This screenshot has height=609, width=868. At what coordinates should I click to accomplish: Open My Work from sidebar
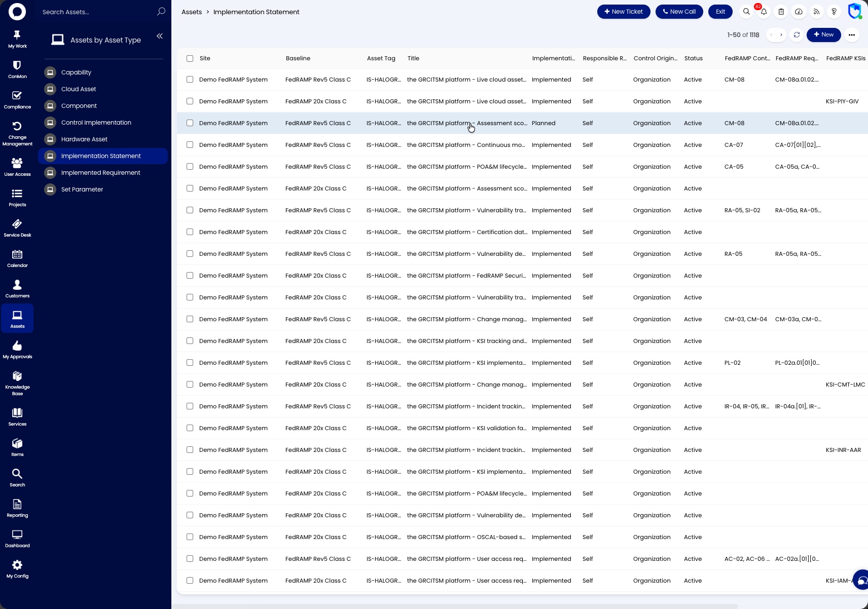tap(17, 39)
